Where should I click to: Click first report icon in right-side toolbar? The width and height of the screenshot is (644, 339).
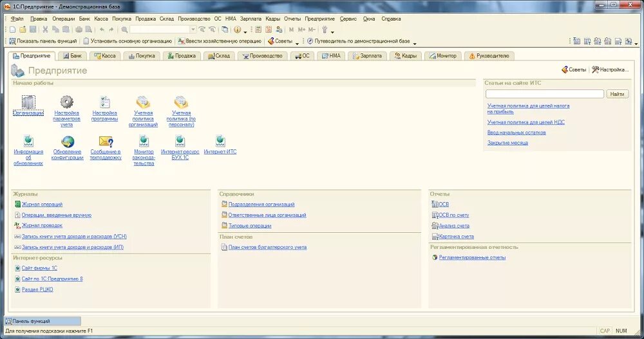[576, 41]
